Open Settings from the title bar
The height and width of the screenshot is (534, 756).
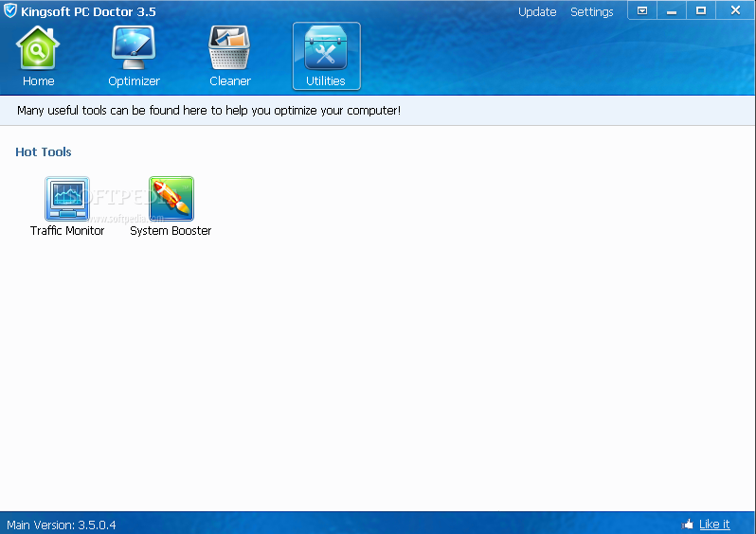591,12
